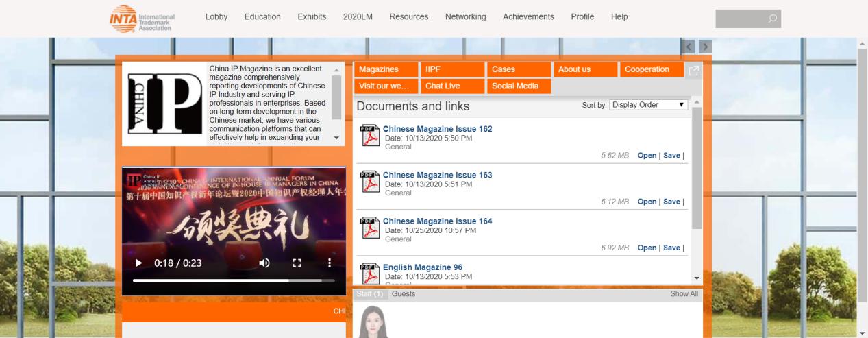Open Chinese Magazine Issue 164 title link
This screenshot has width=868, height=338.
pos(437,221)
